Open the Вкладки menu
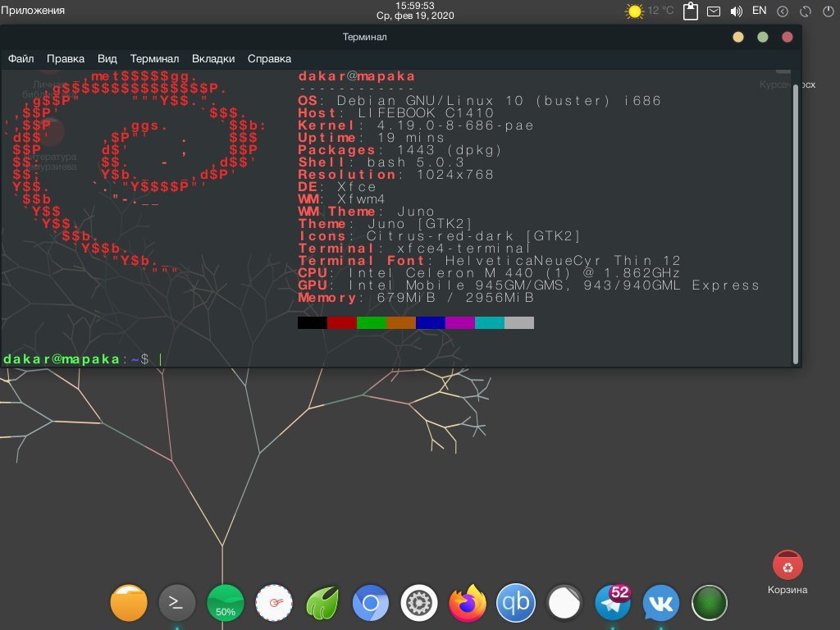The image size is (840, 630). [x=213, y=58]
